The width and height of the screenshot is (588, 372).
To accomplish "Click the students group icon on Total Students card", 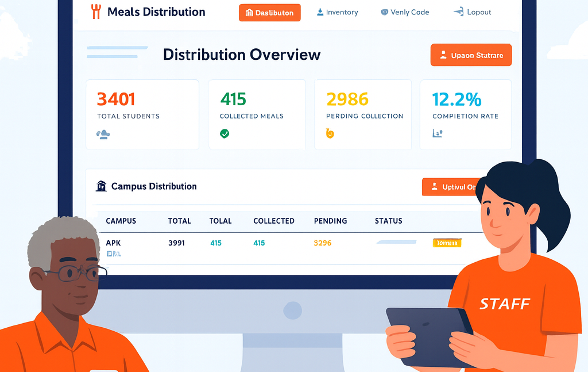I will [x=104, y=134].
